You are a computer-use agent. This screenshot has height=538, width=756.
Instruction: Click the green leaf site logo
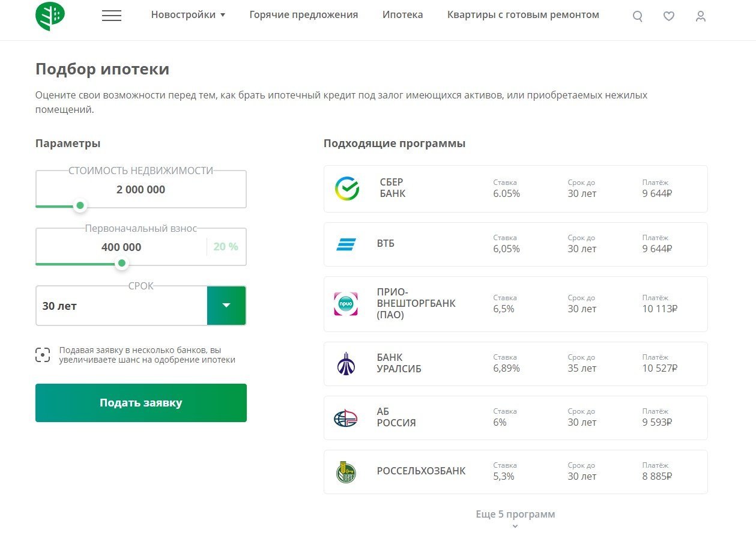point(50,16)
